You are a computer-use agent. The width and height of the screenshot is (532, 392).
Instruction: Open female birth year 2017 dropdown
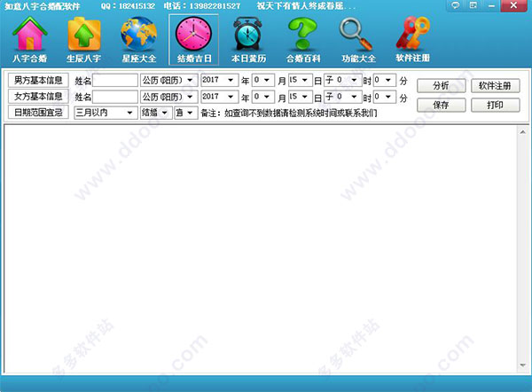pyautogui.click(x=220, y=97)
